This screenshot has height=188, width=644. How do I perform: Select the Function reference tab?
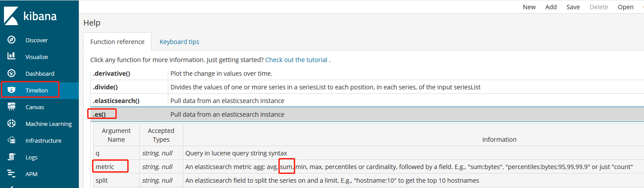click(x=117, y=42)
